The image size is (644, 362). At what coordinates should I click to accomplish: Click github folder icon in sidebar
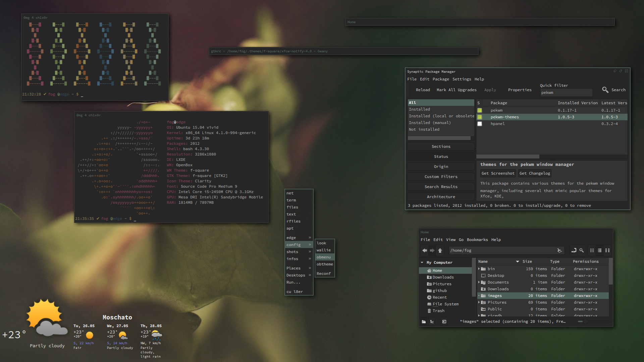coord(429,291)
